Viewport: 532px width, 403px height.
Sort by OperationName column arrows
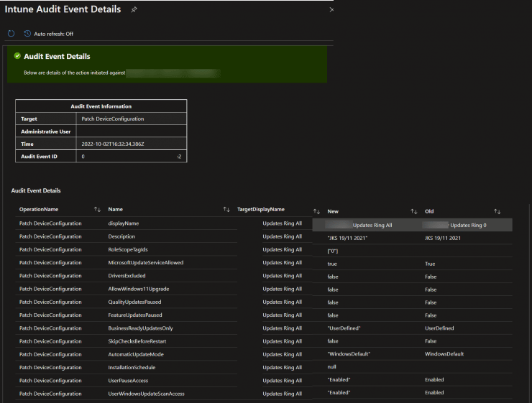[x=97, y=210]
